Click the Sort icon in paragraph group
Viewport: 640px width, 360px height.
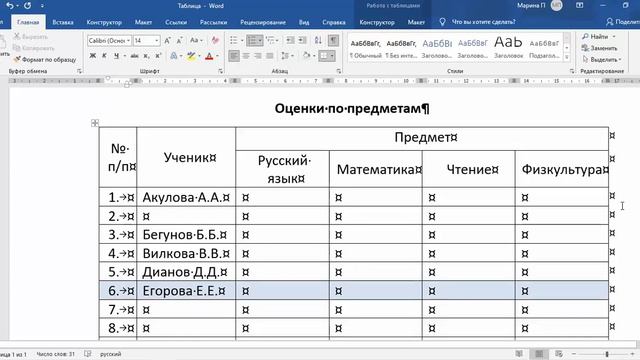(x=318, y=40)
